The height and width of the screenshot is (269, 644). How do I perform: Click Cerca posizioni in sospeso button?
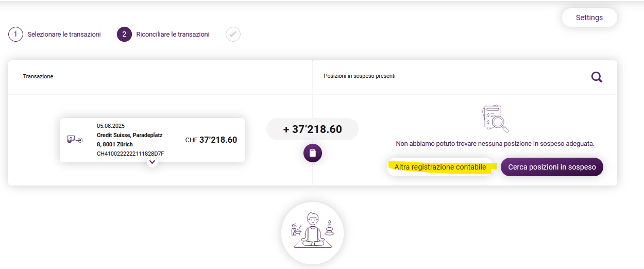coord(552,167)
